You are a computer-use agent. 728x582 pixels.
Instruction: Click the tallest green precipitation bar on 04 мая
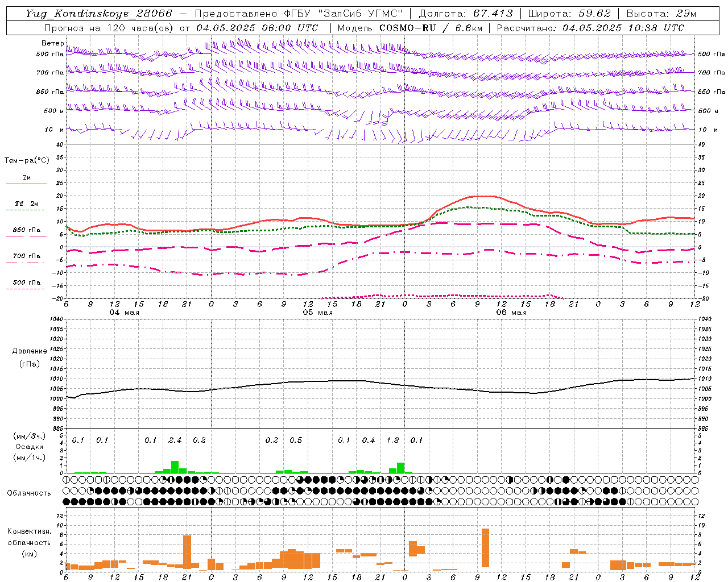coord(175,467)
